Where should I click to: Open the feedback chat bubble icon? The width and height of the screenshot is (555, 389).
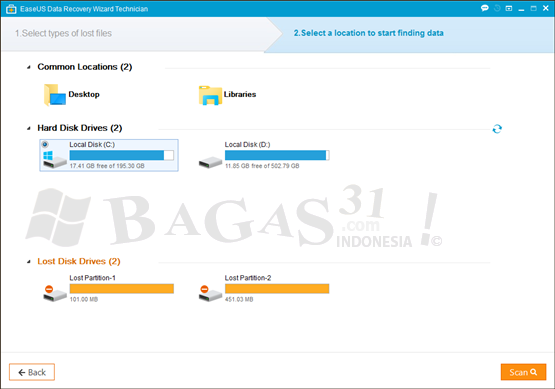485,8
